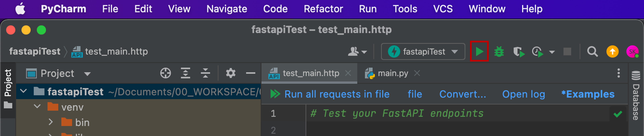Click the orange update arrow icon
The width and height of the screenshot is (644, 136).
click(x=612, y=52)
